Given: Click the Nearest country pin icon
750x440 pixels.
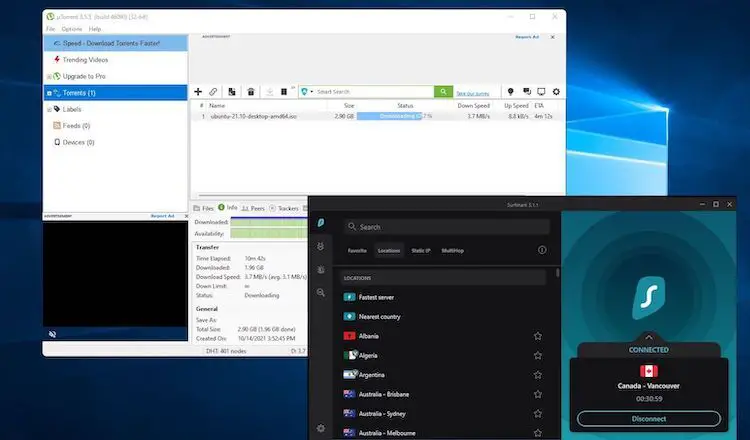Looking at the screenshot, I should (x=350, y=317).
